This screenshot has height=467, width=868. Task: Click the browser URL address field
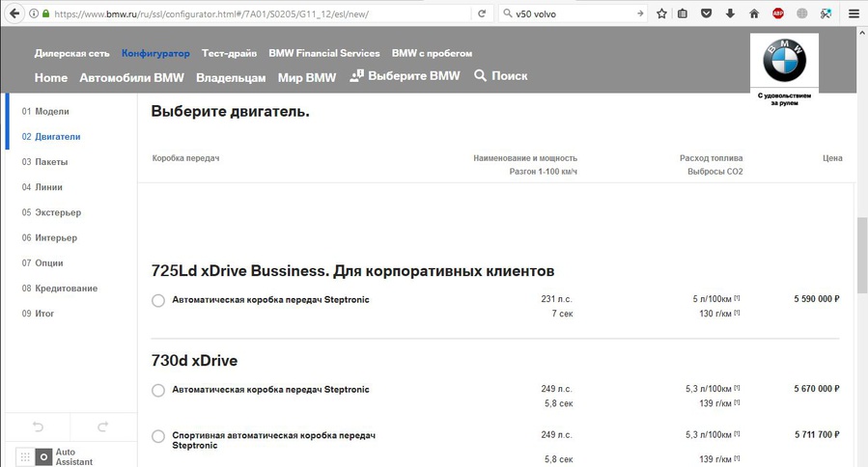(260, 14)
